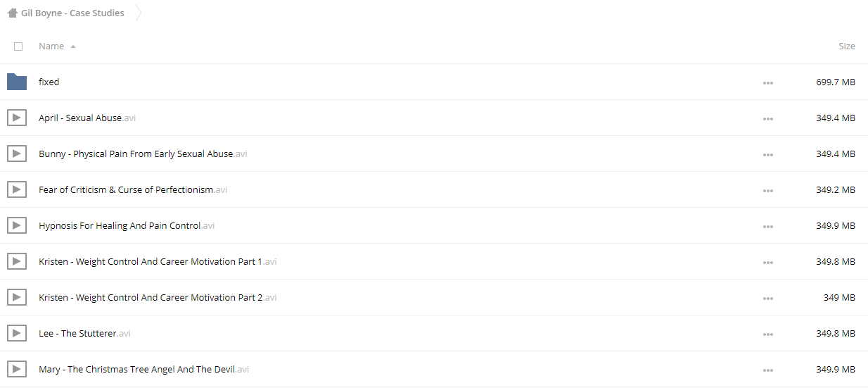The width and height of the screenshot is (868, 388).
Task: Tick the select-all checkbox in header
Action: tap(18, 46)
